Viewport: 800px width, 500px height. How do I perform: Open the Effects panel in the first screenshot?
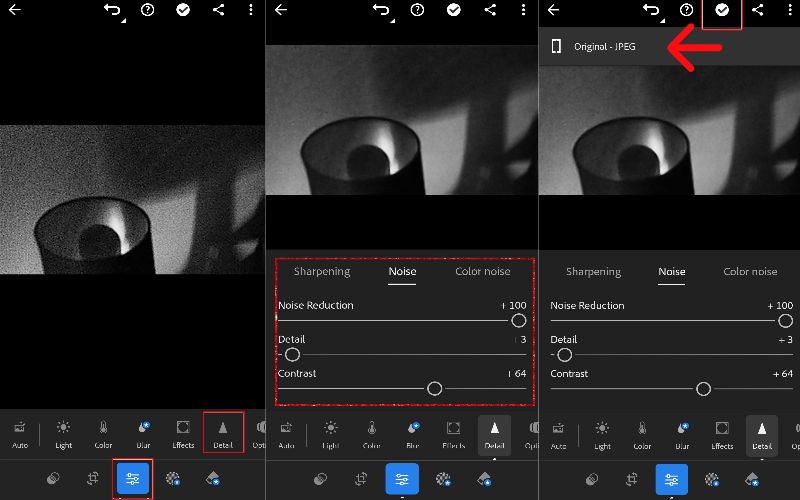pyautogui.click(x=183, y=434)
